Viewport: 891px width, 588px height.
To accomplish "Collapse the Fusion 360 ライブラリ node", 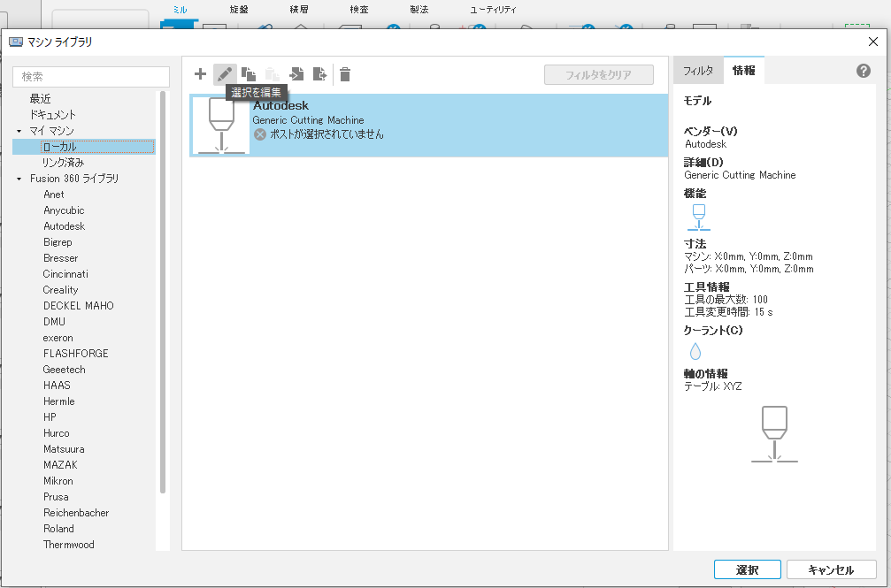I will tap(19, 179).
